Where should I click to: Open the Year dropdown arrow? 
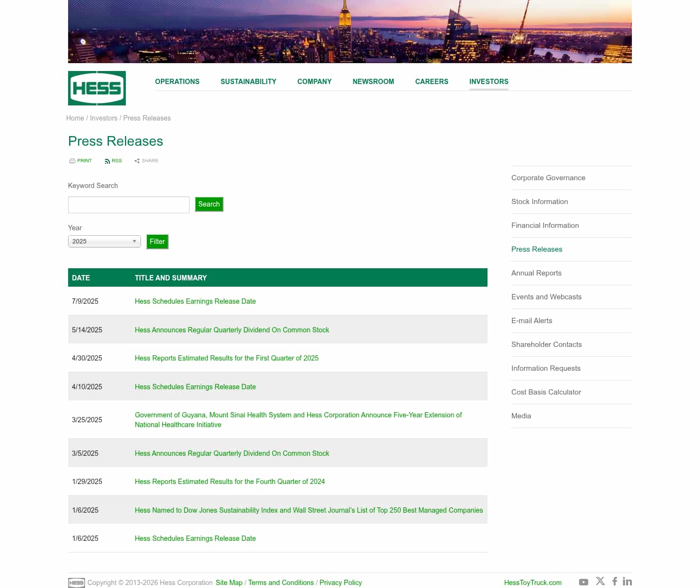(x=135, y=241)
